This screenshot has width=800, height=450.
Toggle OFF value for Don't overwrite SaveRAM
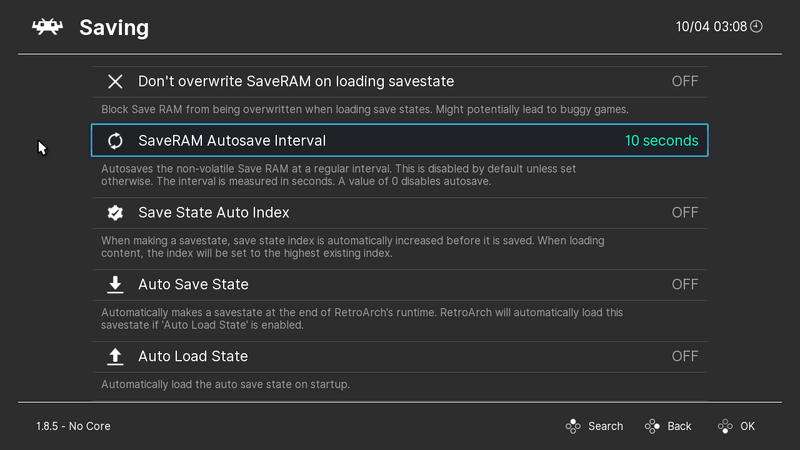tap(684, 81)
